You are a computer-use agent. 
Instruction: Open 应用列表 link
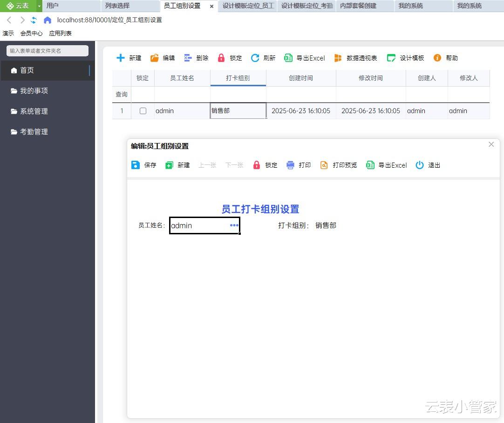pyautogui.click(x=60, y=33)
